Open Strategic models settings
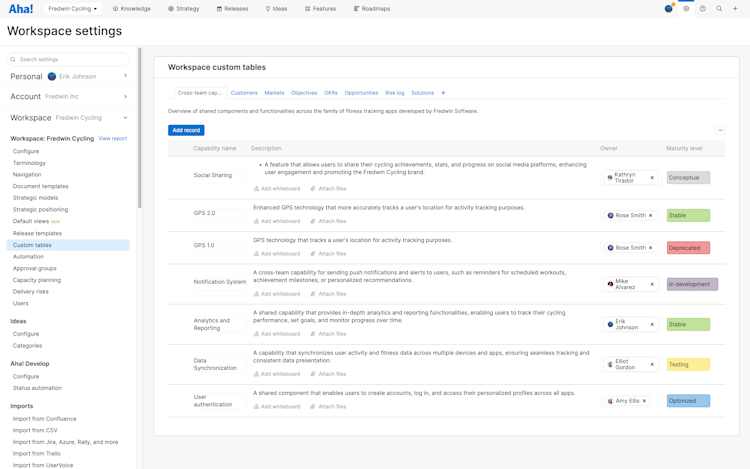 pos(35,198)
